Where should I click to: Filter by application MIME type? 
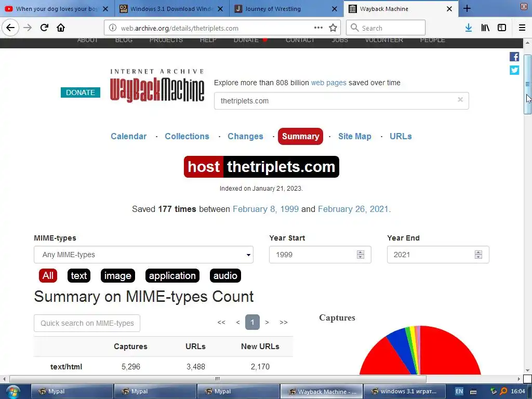tap(172, 275)
